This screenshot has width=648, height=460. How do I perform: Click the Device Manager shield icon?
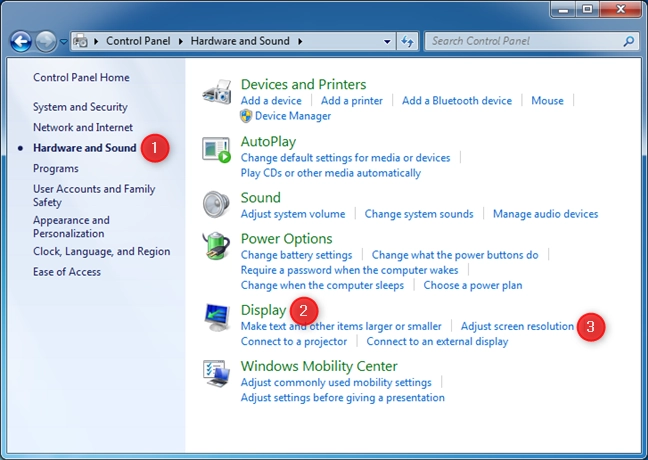coord(246,116)
